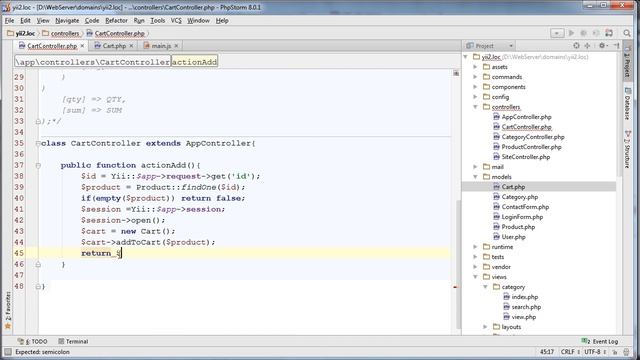
Task: Toggle fold marker at line 46
Action: coord(38,264)
